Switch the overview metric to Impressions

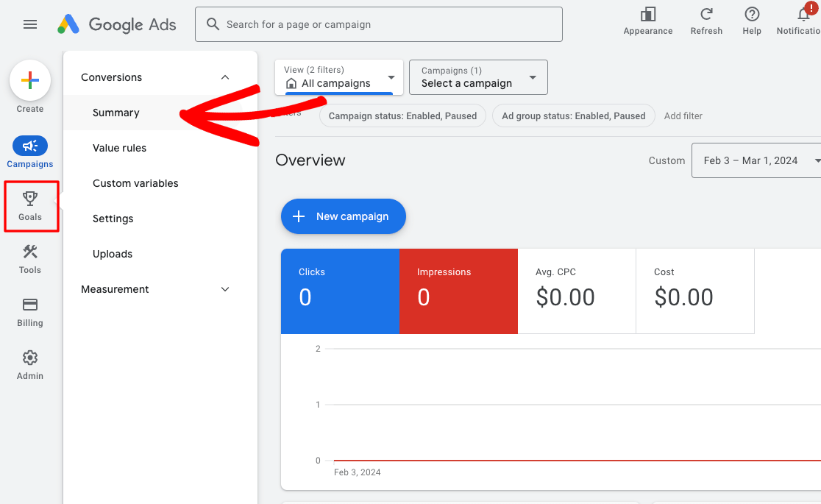[458, 291]
